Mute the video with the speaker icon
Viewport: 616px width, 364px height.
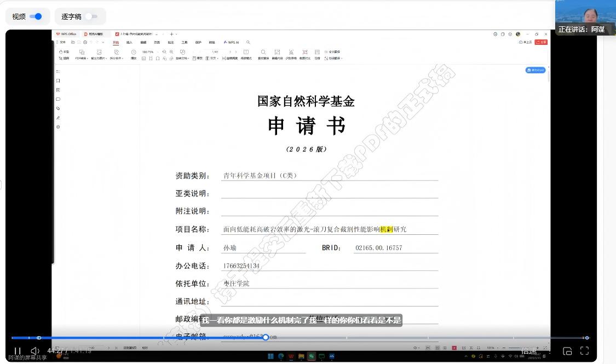pyautogui.click(x=34, y=351)
